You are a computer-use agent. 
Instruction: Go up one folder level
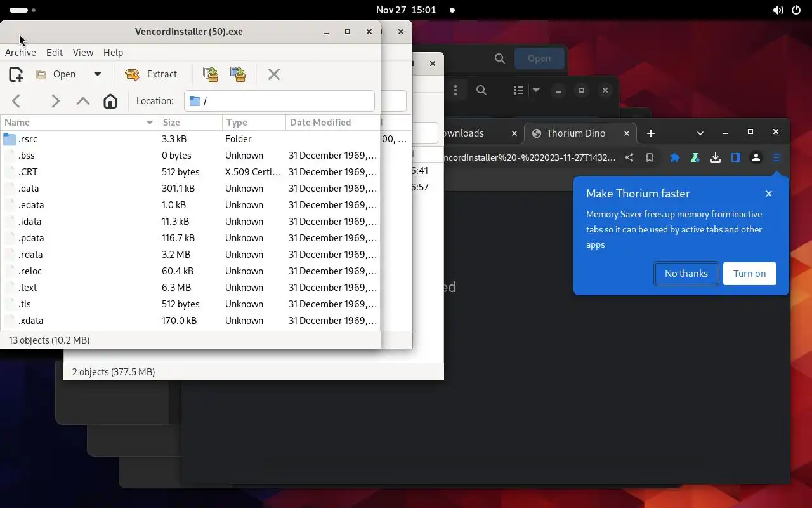[x=82, y=101]
